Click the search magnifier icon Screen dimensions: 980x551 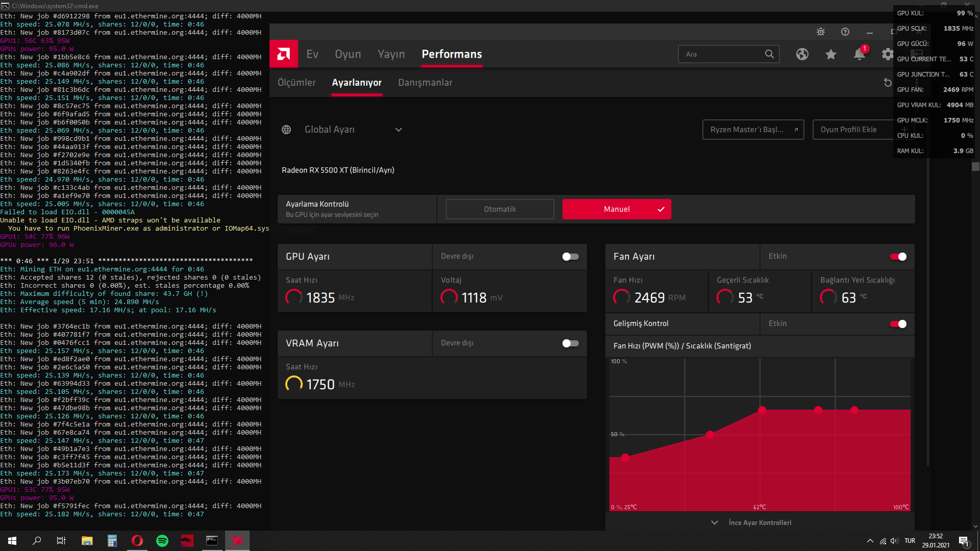[769, 54]
